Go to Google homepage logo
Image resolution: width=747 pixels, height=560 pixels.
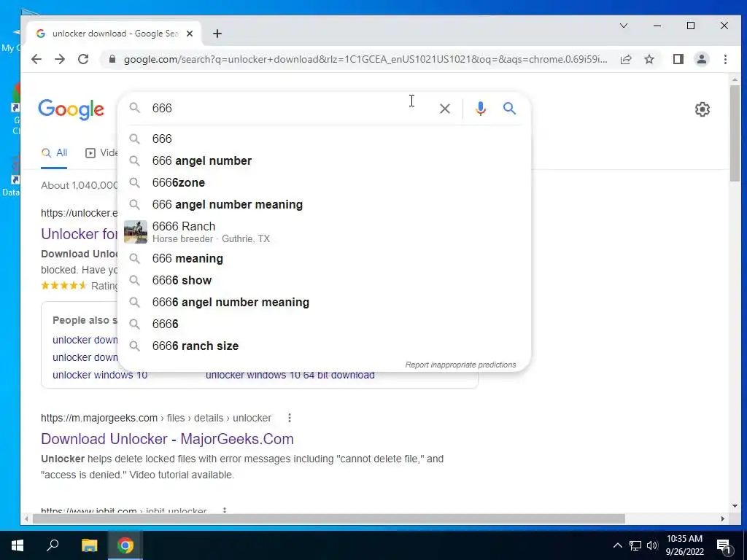[71, 109]
